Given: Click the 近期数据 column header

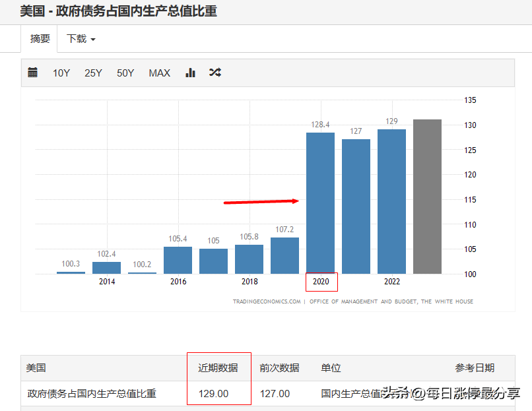Looking at the screenshot, I should point(218,367).
